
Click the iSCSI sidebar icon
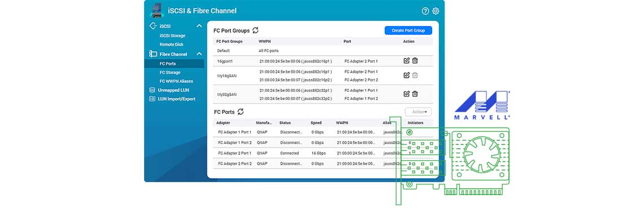(x=153, y=26)
